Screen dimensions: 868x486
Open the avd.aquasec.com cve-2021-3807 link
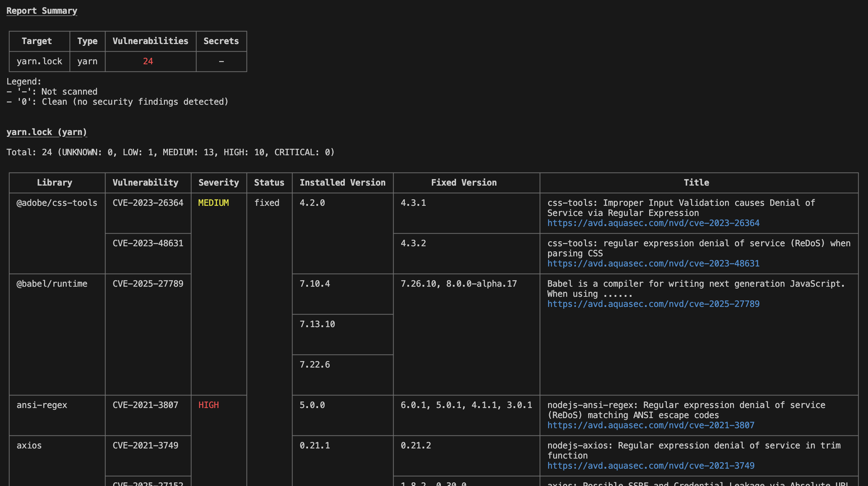pyautogui.click(x=651, y=425)
